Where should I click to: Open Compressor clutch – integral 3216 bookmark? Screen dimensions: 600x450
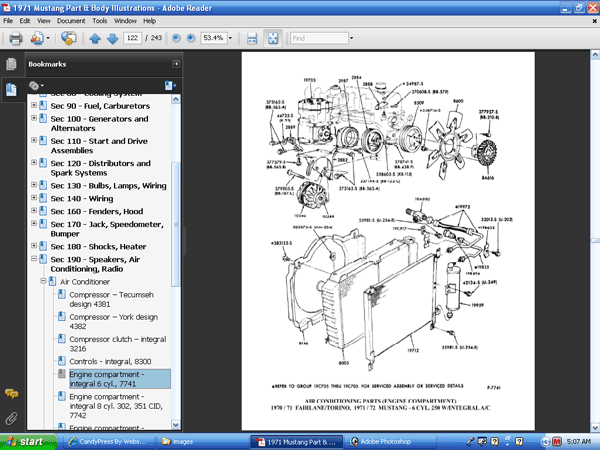point(118,344)
